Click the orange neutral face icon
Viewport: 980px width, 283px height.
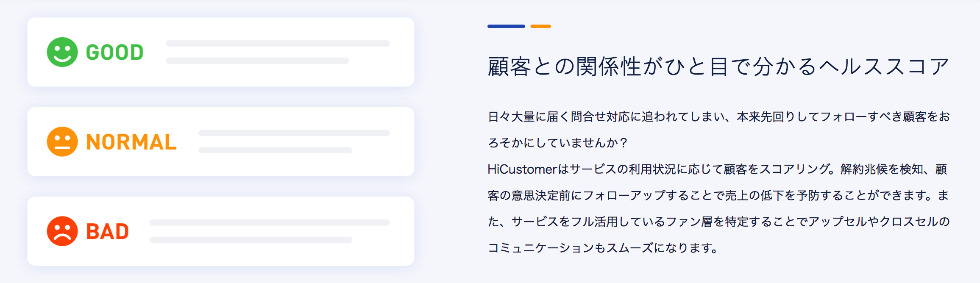[62, 141]
